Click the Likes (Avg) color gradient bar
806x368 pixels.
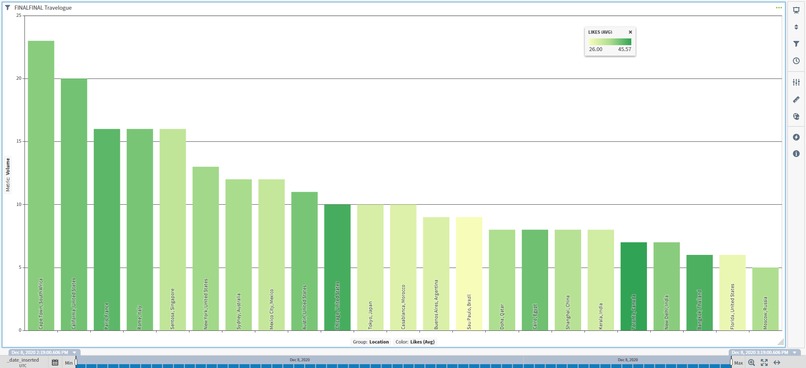pos(610,42)
